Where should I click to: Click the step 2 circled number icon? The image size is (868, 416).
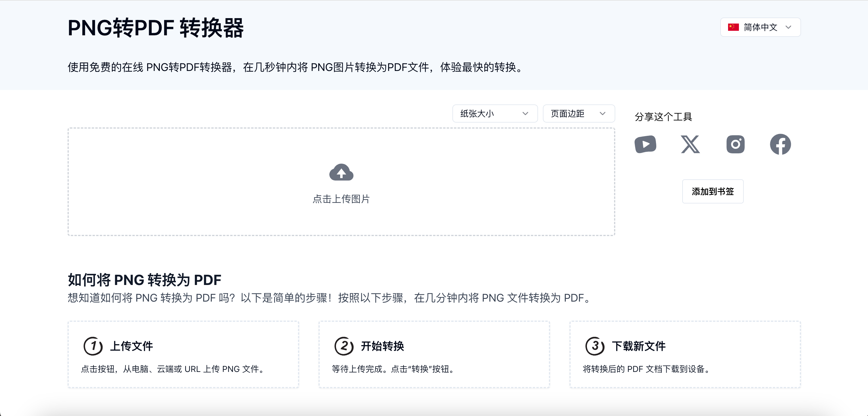[x=344, y=346]
